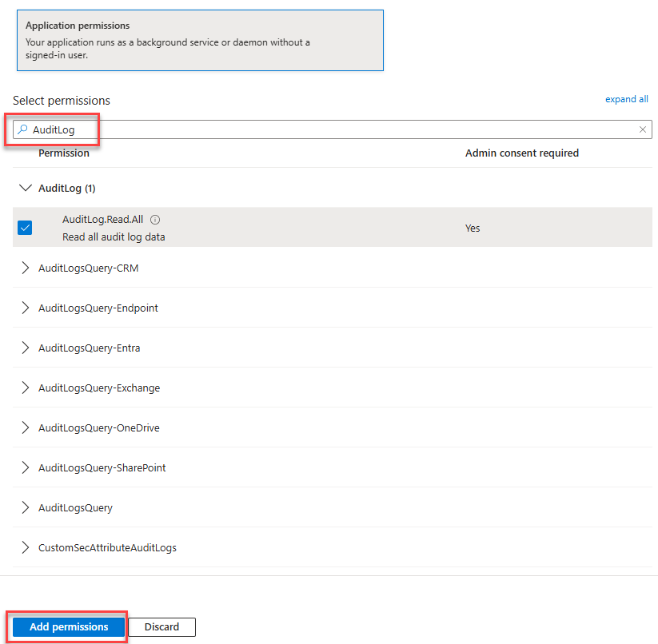Click the Add permissions button

pos(69,627)
